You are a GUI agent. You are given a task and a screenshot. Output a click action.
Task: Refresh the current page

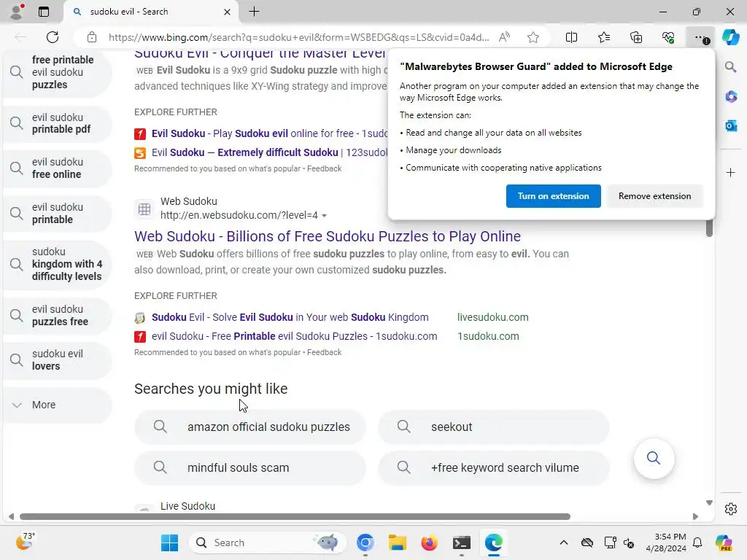pyautogui.click(x=53, y=37)
